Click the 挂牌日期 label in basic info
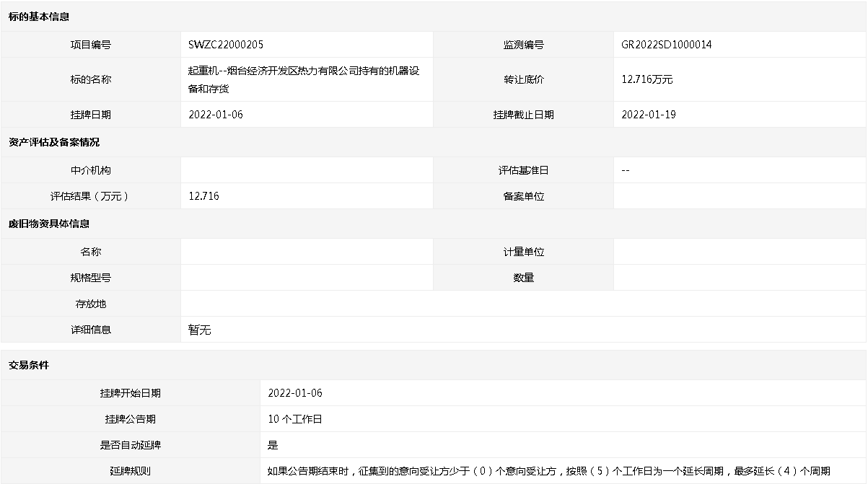Image resolution: width=868 pixels, height=484 pixels. point(91,115)
